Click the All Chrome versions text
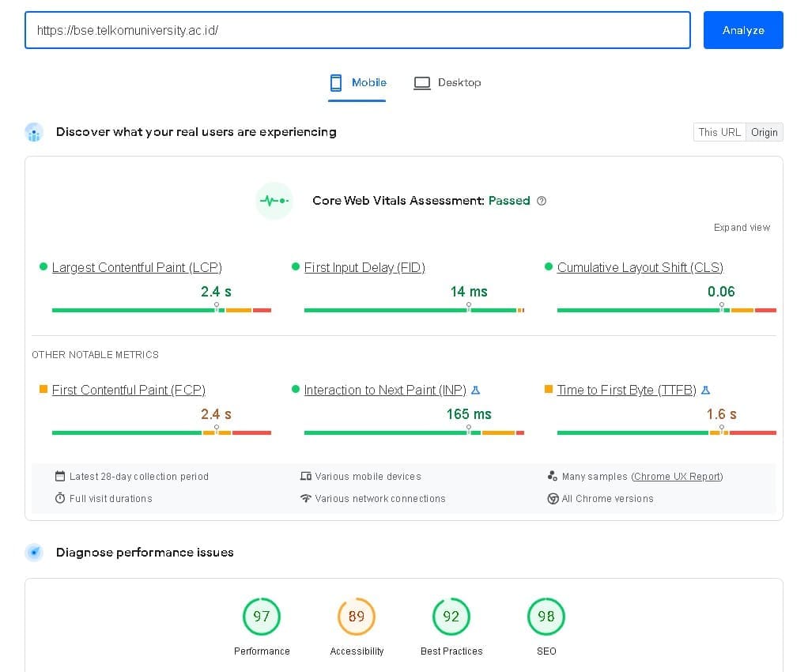808x672 pixels. tap(607, 498)
